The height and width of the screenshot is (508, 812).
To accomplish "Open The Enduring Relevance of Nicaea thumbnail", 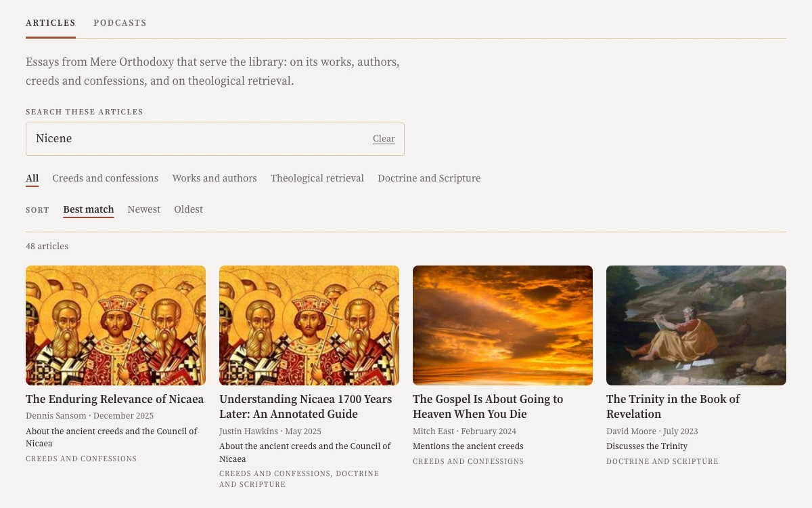I will coord(116,325).
